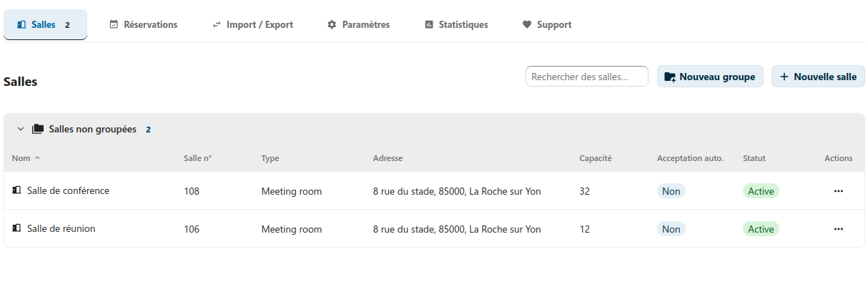The width and height of the screenshot is (868, 282).
Task: Sort rooms by Nom column arrow
Action: click(37, 158)
